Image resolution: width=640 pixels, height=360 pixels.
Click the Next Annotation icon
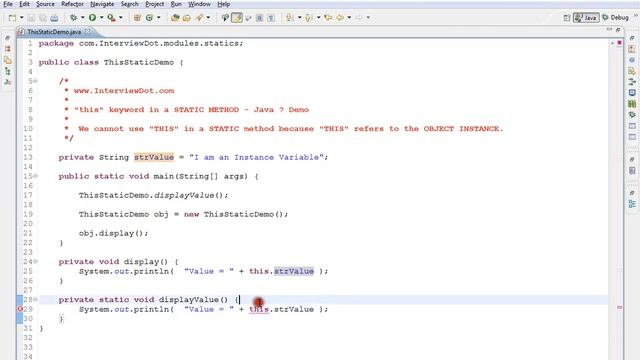[x=290, y=18]
